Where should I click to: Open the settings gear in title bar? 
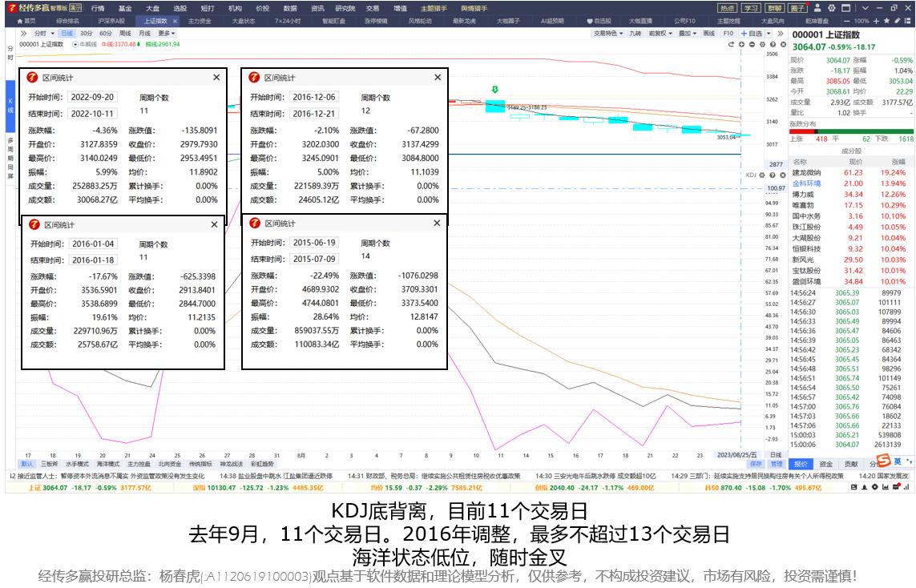pyautogui.click(x=831, y=8)
